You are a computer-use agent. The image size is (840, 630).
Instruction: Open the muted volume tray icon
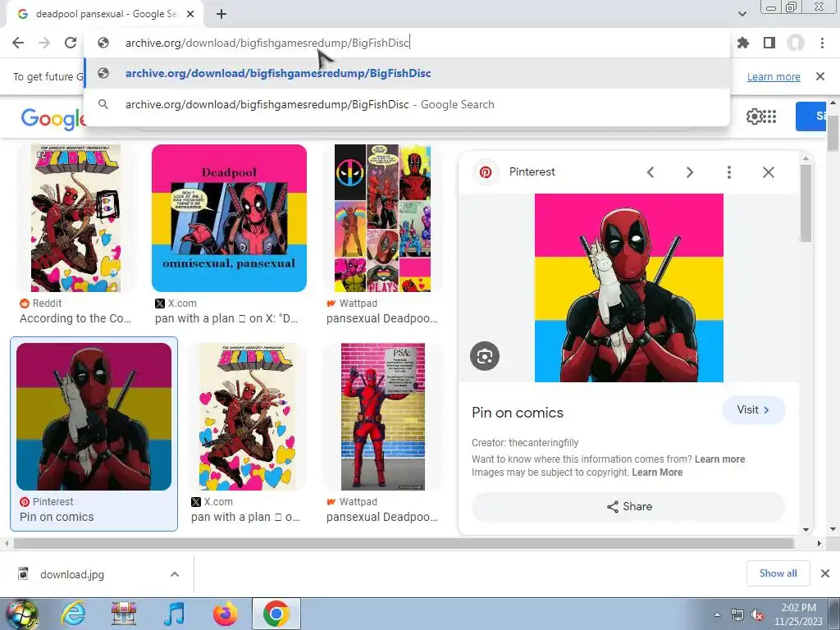[758, 615]
